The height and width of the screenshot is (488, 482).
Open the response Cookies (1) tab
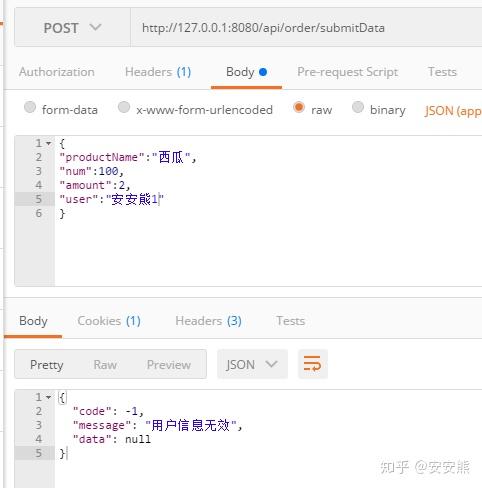[x=109, y=321]
